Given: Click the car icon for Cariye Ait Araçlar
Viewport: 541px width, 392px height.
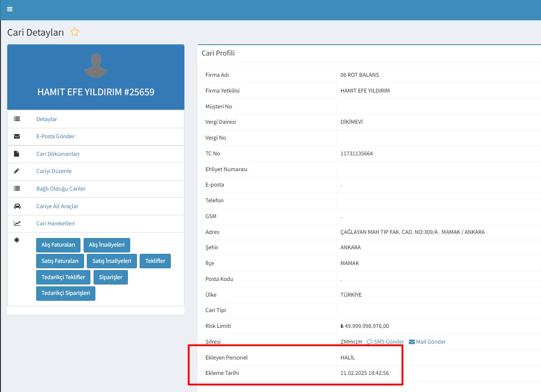Looking at the screenshot, I should 17,206.
